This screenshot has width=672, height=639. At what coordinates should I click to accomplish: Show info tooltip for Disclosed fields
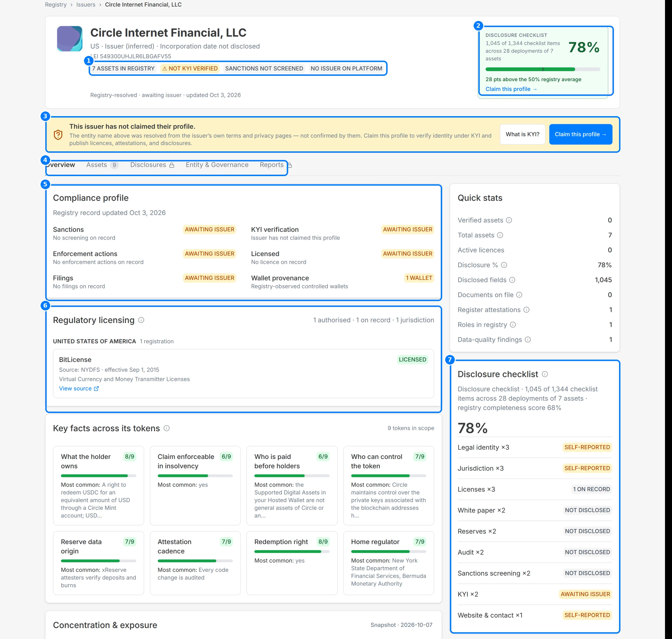click(x=512, y=280)
